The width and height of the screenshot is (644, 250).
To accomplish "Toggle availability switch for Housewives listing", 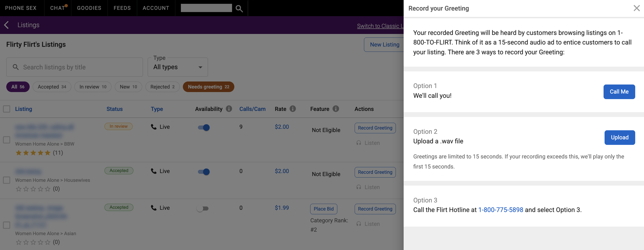I will coord(203,172).
